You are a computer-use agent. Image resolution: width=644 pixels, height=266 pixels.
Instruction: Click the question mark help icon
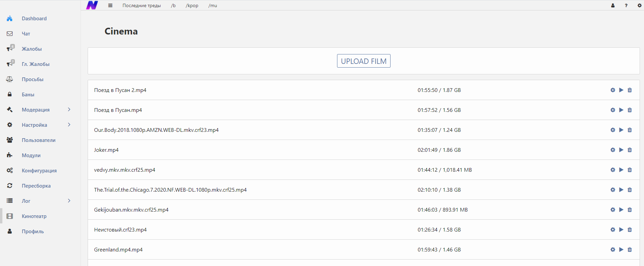626,5
